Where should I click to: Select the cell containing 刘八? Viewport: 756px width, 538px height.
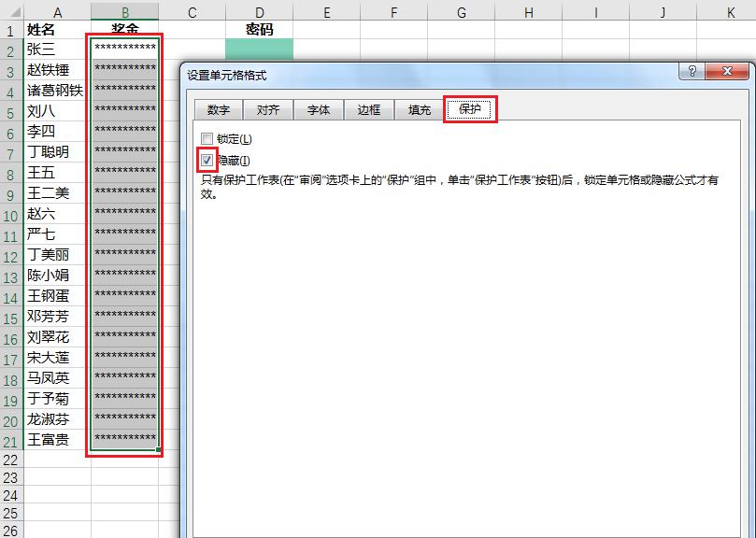57,111
